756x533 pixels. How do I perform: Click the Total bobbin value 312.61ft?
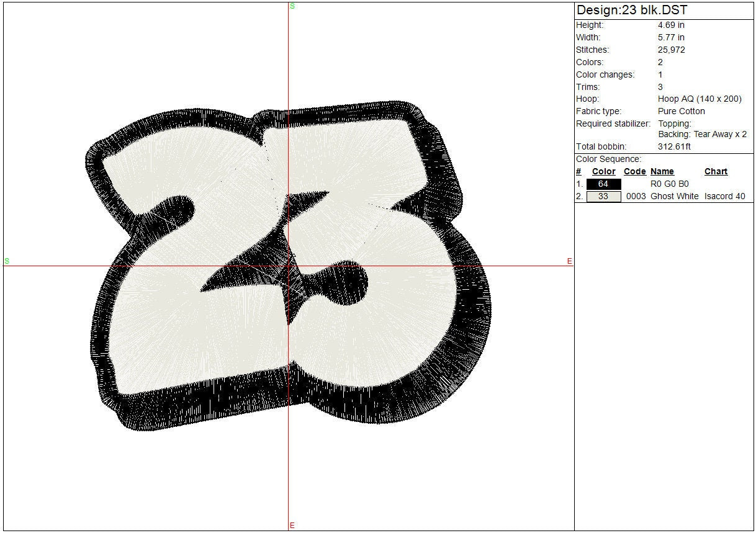(674, 147)
